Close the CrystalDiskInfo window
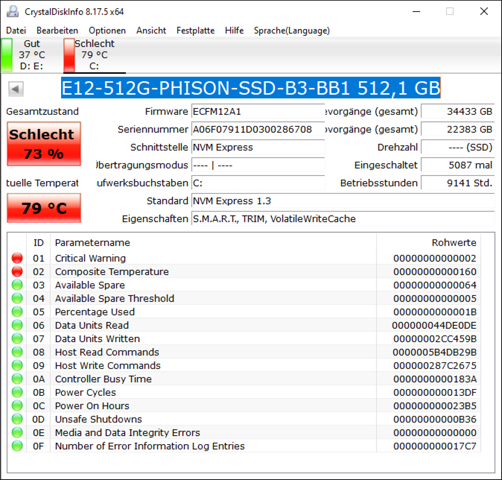This screenshot has height=480, width=502. point(484,11)
